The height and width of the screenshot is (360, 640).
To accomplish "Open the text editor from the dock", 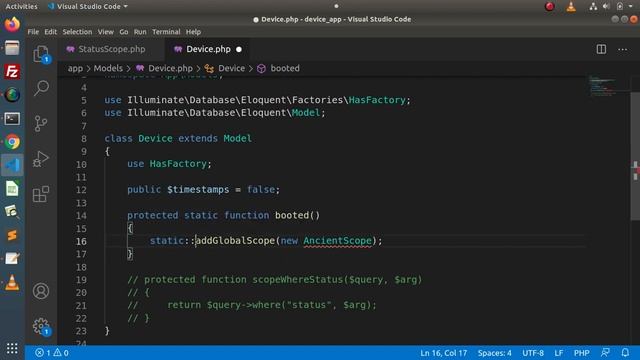I will [x=12, y=259].
